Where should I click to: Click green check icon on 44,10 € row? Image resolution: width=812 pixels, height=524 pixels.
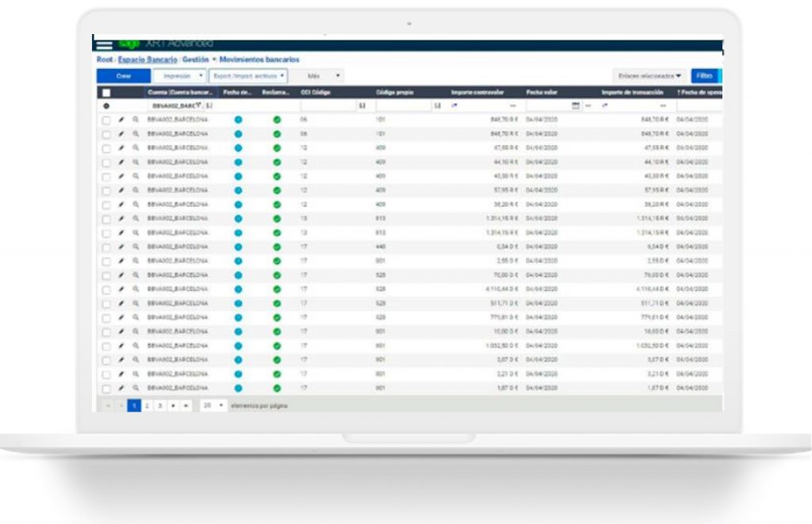pyautogui.click(x=277, y=162)
